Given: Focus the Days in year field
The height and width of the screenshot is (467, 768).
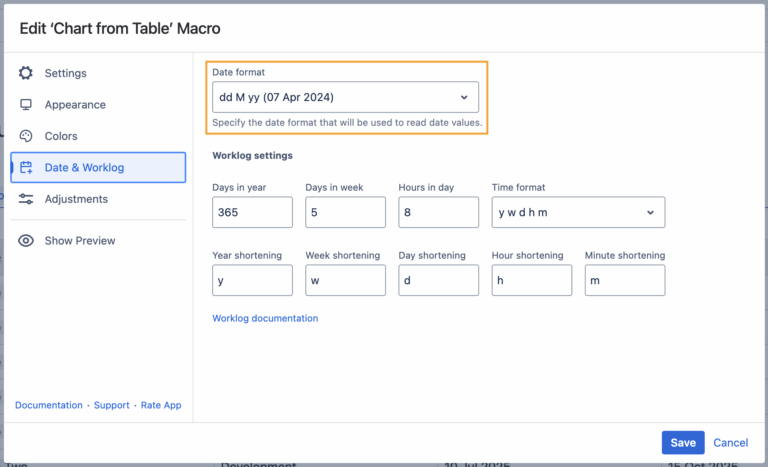Looking at the screenshot, I should pyautogui.click(x=252, y=212).
